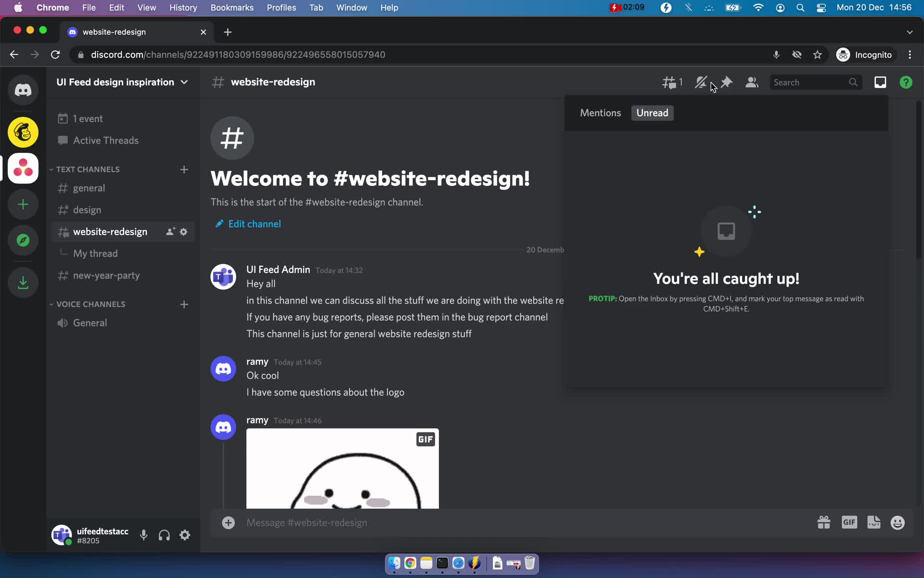Click the gift icon in message bar

point(823,523)
